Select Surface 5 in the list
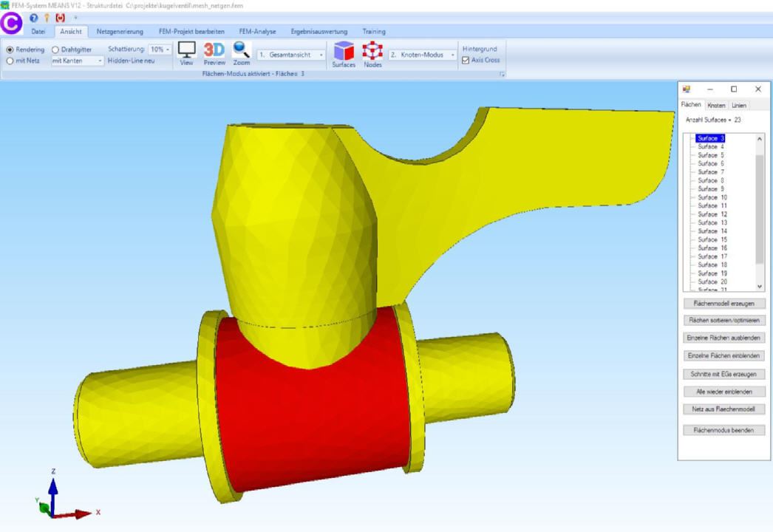The height and width of the screenshot is (532, 773). tap(710, 155)
